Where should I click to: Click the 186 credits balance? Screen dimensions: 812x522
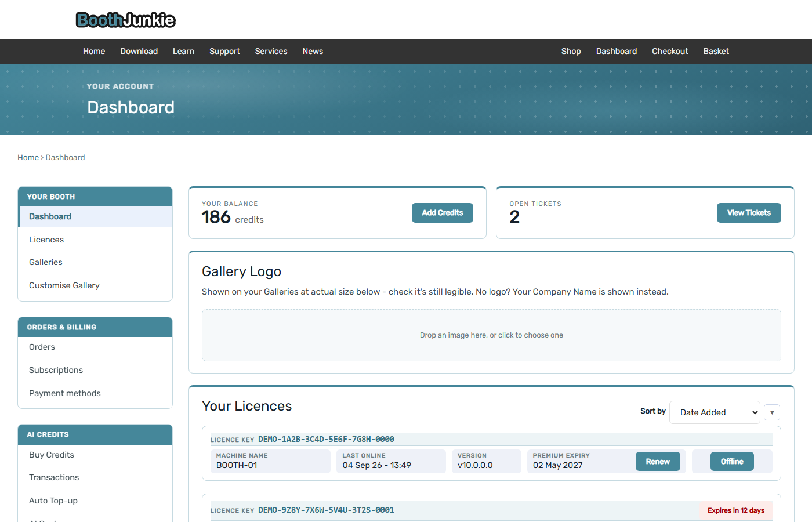[233, 217]
